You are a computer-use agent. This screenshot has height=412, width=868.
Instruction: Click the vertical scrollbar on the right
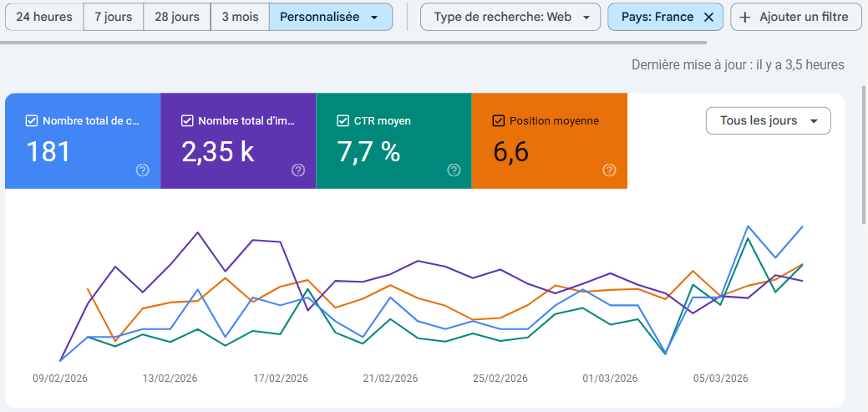(x=864, y=155)
